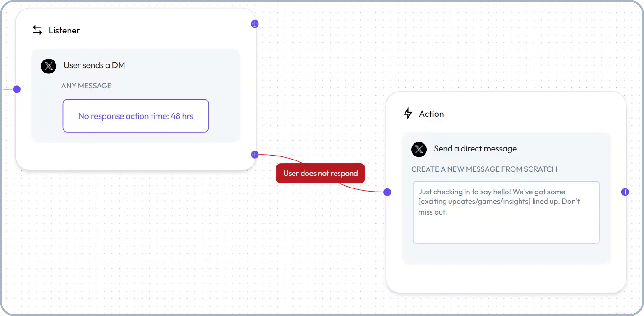Click the Send a direct message heading
644x316 pixels.
point(475,149)
